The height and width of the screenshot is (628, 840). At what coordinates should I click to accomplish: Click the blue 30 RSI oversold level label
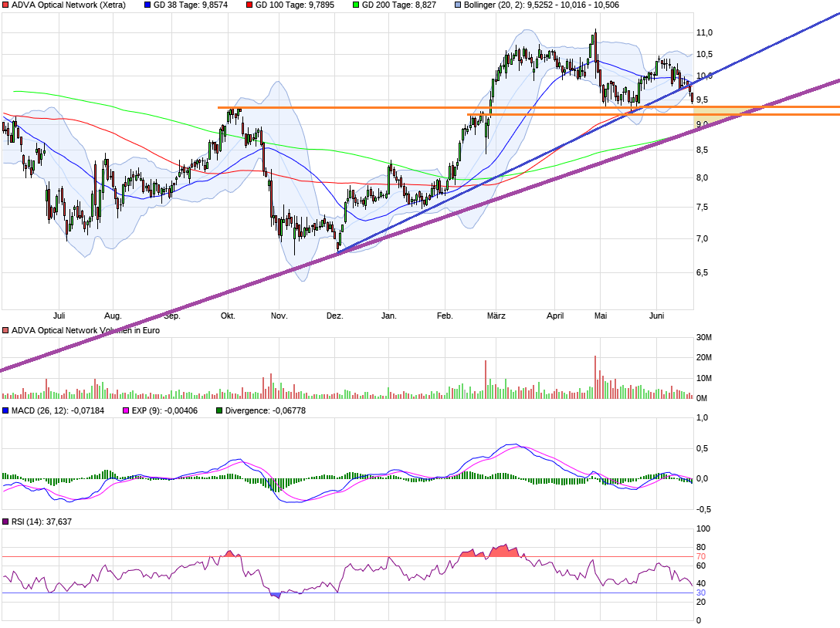coord(700,593)
